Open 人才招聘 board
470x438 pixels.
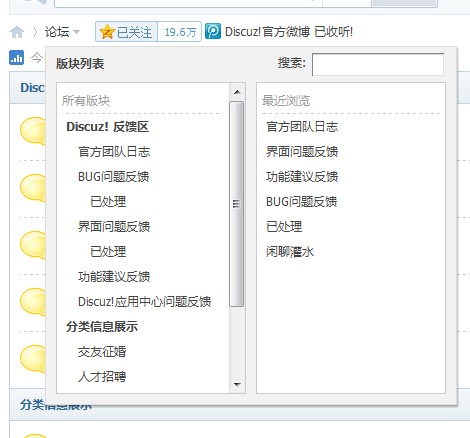tap(102, 377)
